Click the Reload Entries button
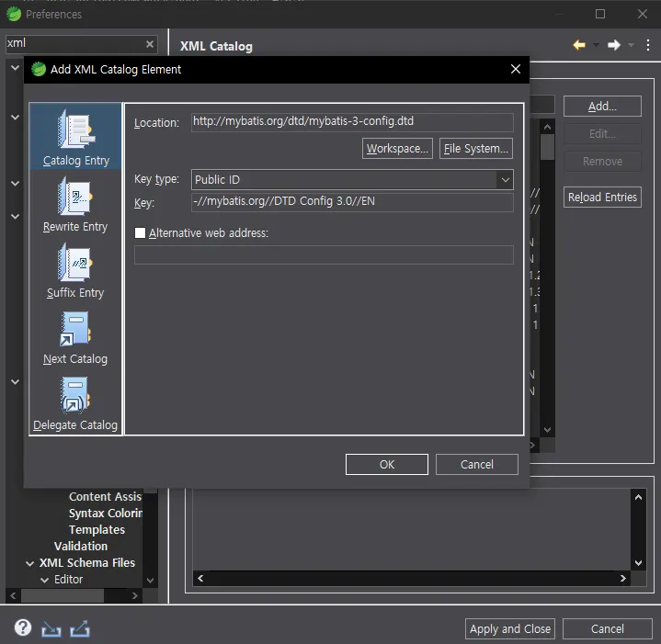The image size is (661, 644). pyautogui.click(x=602, y=198)
